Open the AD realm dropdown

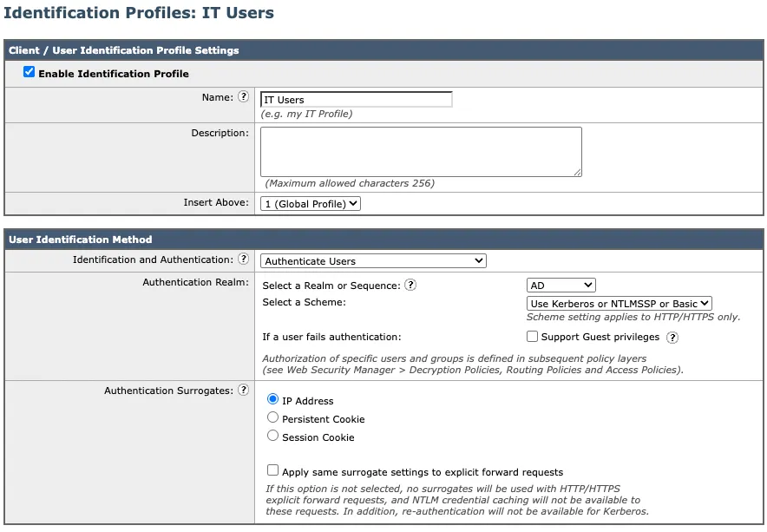point(560,285)
